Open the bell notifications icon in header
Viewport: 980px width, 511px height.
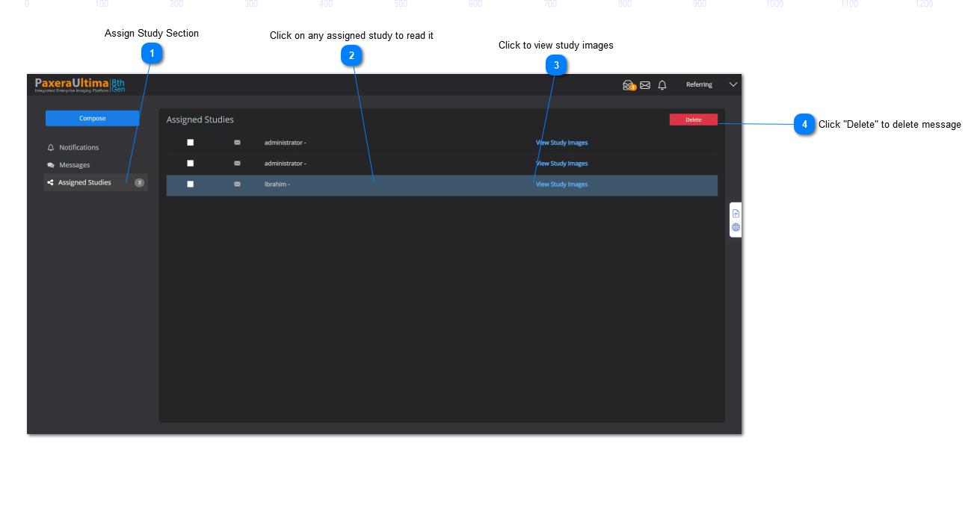(x=662, y=85)
